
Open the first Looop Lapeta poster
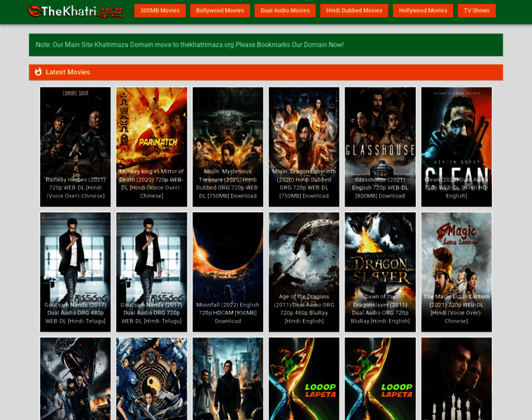point(304,379)
